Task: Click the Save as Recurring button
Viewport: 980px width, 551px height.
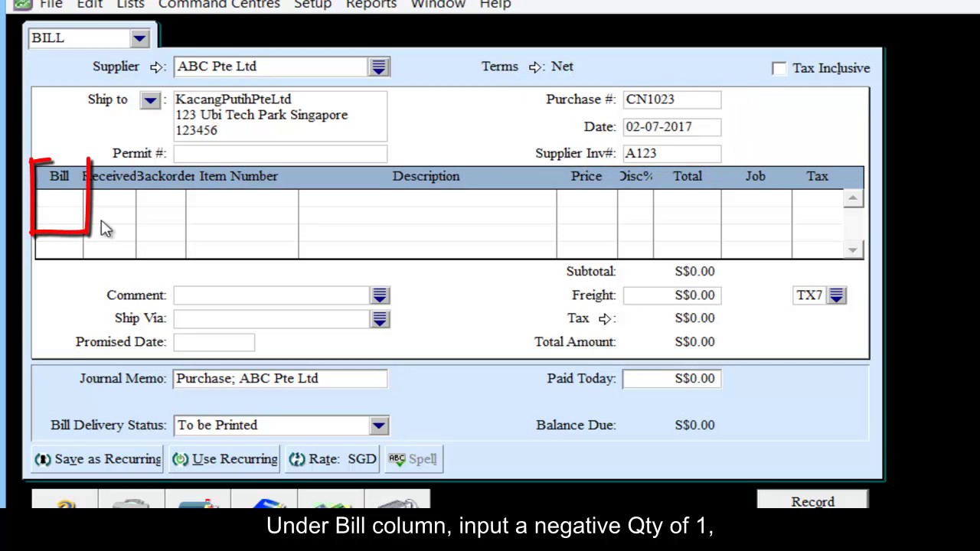Action: (97, 459)
